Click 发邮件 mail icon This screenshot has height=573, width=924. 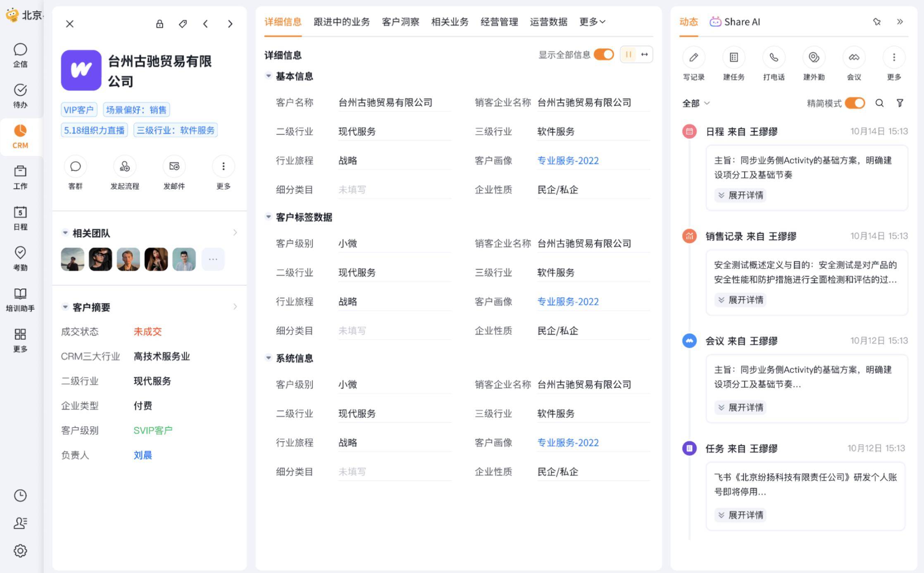pos(174,167)
